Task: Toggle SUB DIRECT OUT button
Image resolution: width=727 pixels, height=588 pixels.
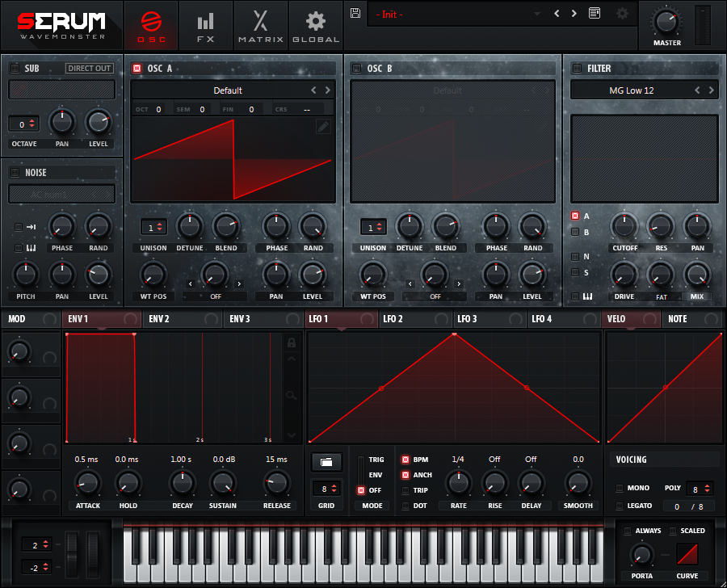Action: [90, 68]
